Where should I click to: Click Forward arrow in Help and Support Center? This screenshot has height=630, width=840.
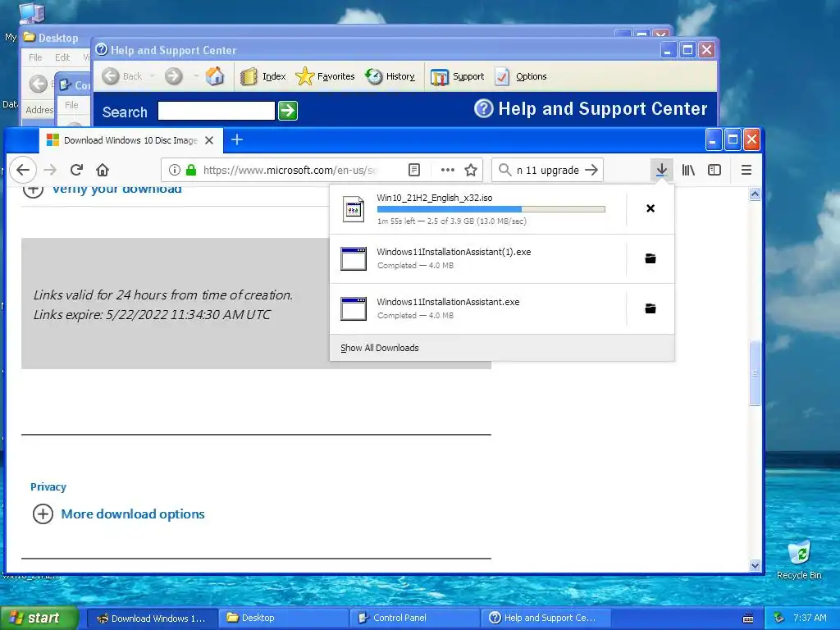[174, 76]
